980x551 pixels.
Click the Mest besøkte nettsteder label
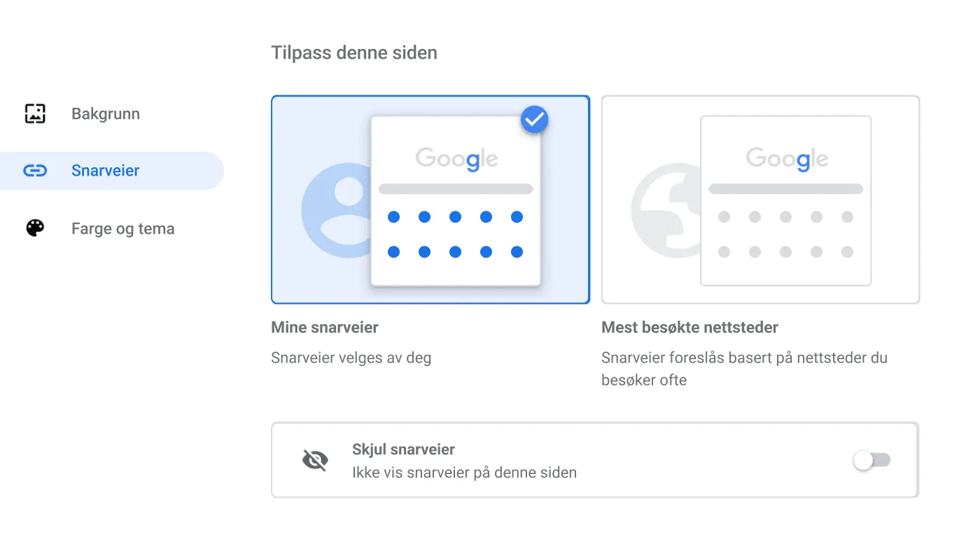click(x=689, y=327)
